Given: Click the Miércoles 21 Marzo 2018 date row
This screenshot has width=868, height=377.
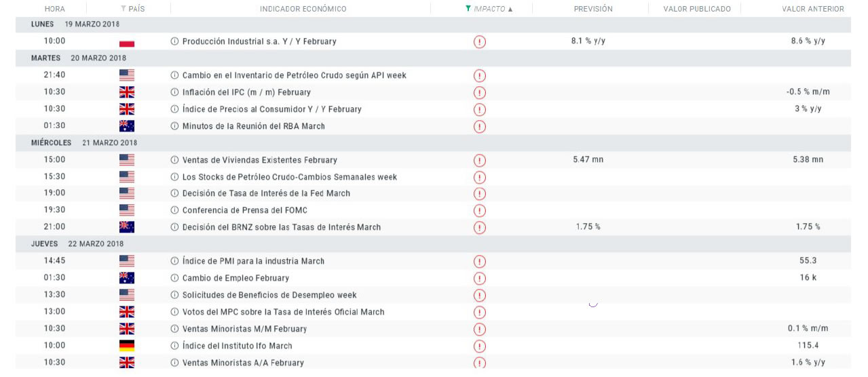Looking at the screenshot, I should [84, 143].
